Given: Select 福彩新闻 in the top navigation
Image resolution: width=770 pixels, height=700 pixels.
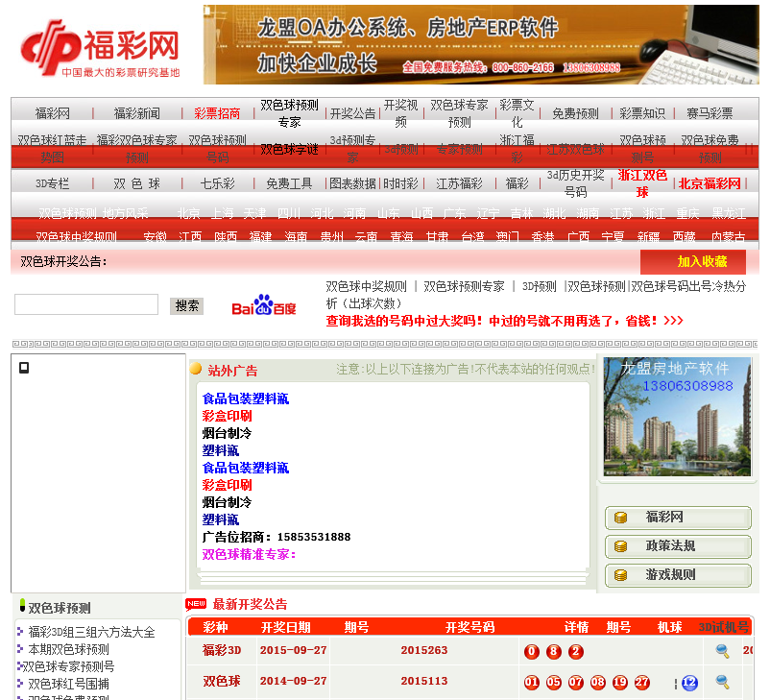Looking at the screenshot, I should 137,113.
